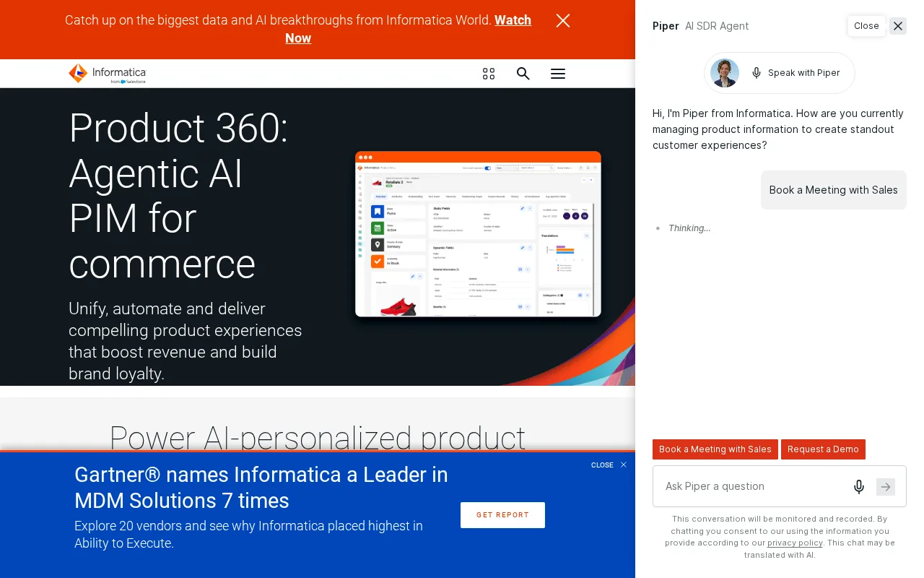924x578 pixels.
Task: Open the hamburger navigation menu
Action: pyautogui.click(x=558, y=74)
